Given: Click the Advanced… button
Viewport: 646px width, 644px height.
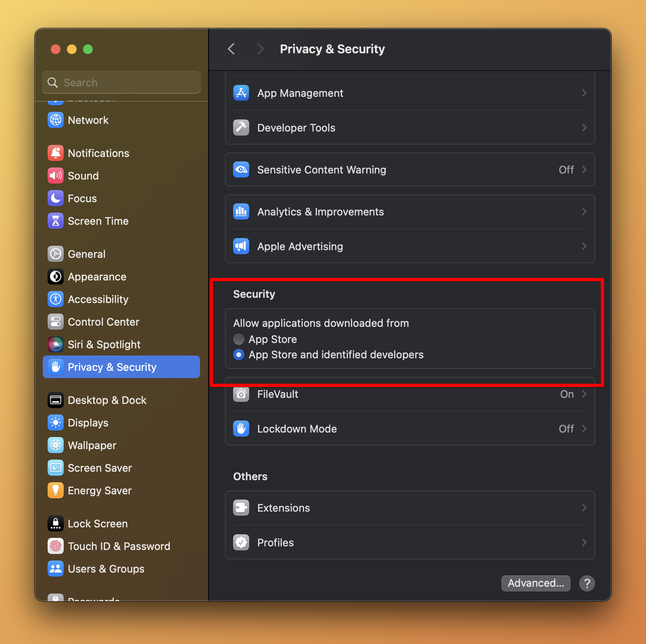Looking at the screenshot, I should pos(536,583).
